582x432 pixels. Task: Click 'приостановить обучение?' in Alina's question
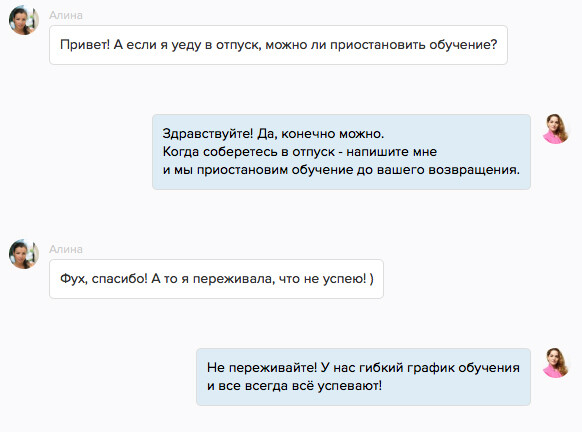point(413,45)
